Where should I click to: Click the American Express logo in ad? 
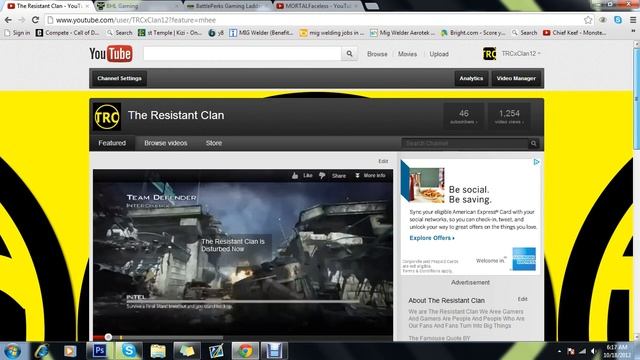[x=524, y=259]
